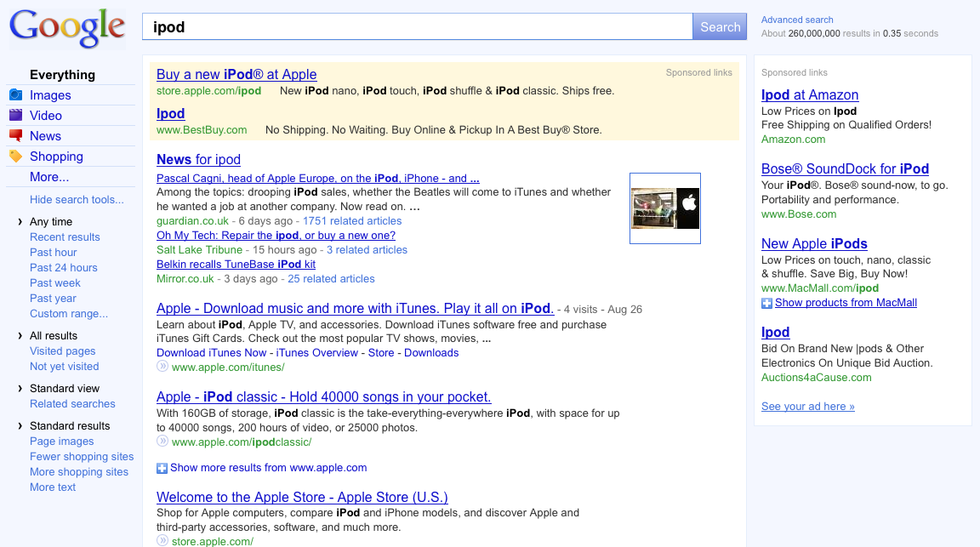This screenshot has width=980, height=547.
Task: Open Apple iTunes download music result
Action: (x=355, y=309)
